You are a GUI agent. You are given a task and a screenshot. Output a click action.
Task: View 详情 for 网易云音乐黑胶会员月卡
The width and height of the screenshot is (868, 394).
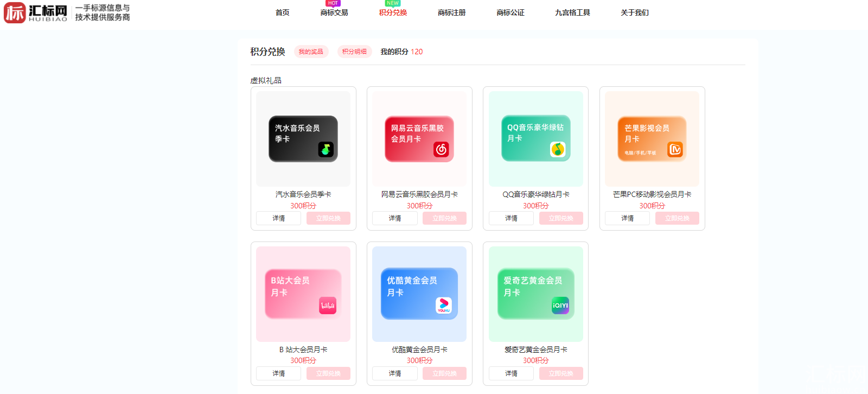tap(395, 218)
